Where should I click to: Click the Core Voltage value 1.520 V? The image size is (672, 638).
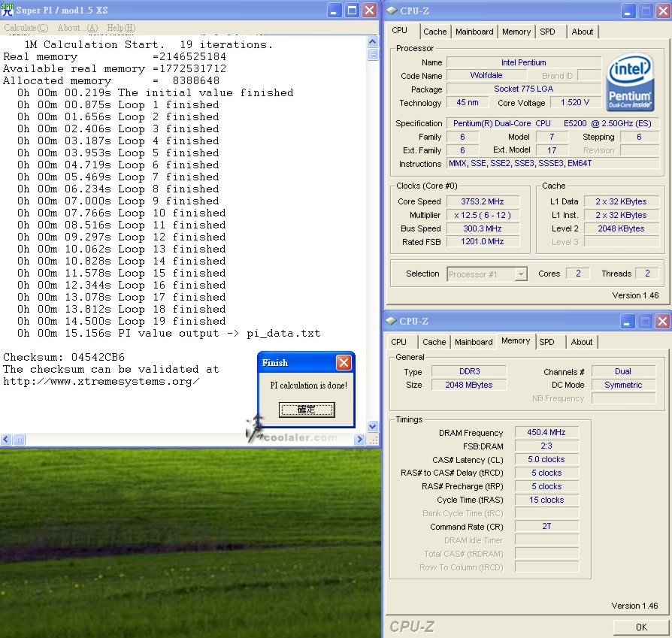point(575,102)
